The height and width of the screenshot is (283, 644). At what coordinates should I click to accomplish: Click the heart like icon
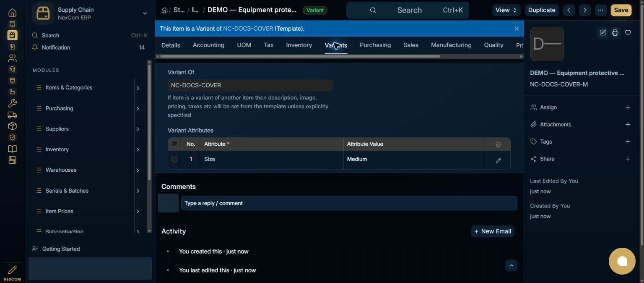[628, 33]
